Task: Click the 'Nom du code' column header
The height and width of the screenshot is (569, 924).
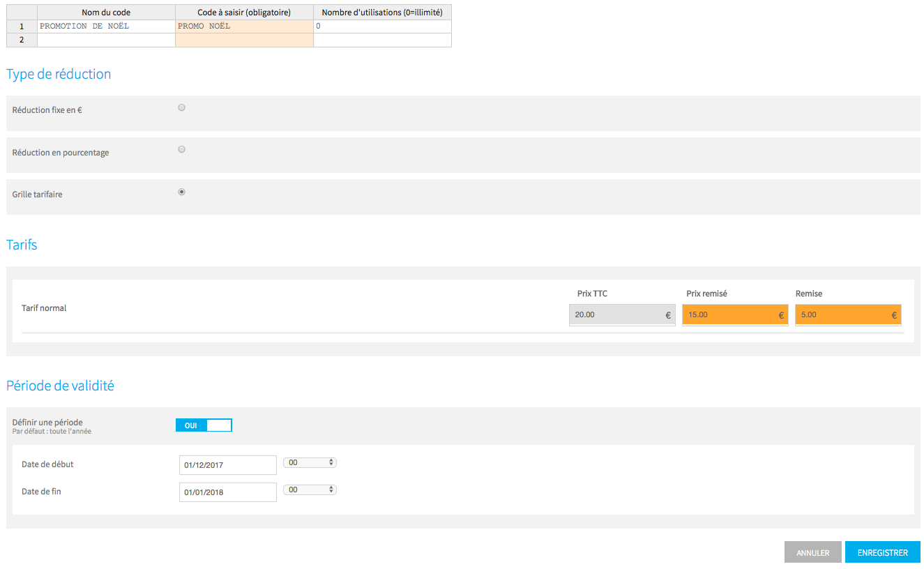Action: coord(106,13)
